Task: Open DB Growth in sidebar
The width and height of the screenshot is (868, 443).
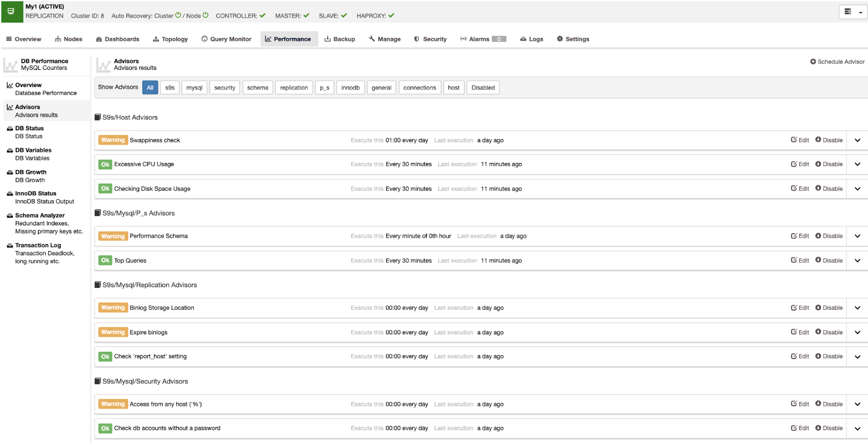Action: (46, 176)
